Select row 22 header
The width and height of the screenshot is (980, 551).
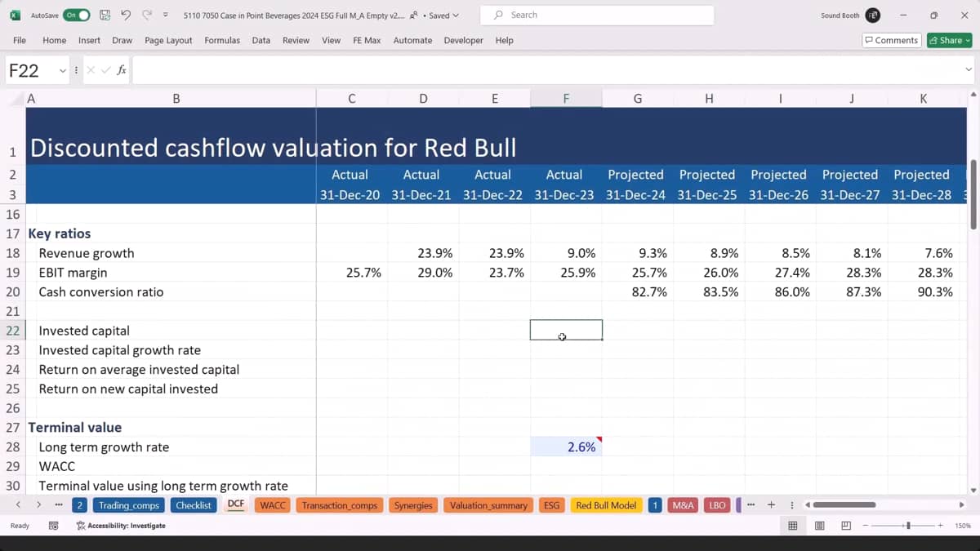point(12,331)
